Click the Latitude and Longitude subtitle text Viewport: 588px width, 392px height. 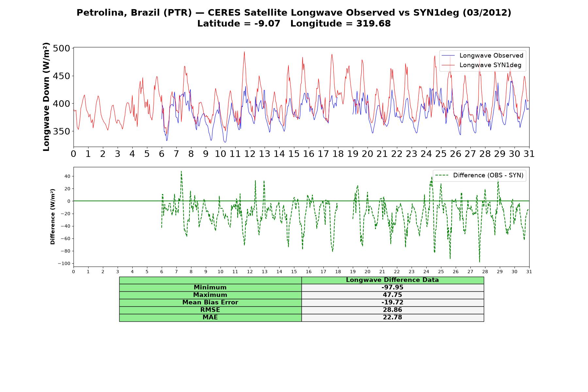(x=294, y=24)
